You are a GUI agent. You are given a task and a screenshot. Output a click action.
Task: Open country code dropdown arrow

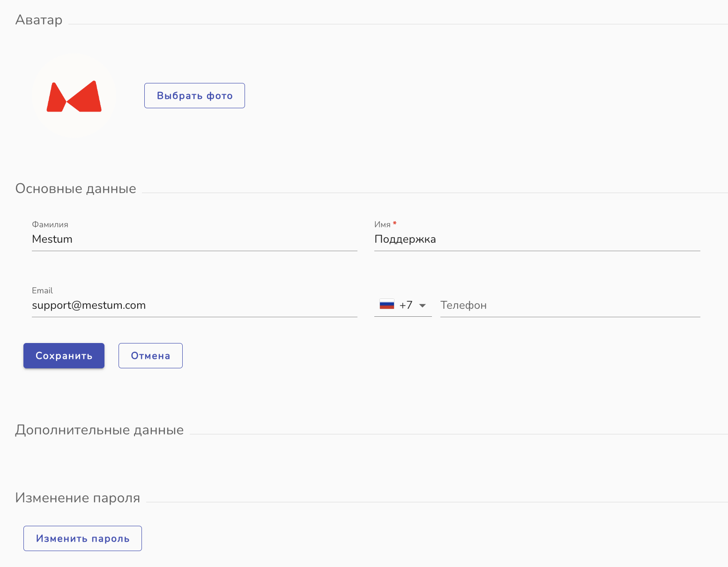point(422,306)
